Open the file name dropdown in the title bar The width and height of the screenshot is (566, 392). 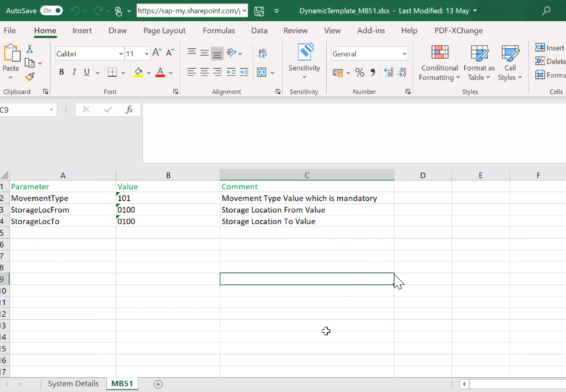[475, 11]
